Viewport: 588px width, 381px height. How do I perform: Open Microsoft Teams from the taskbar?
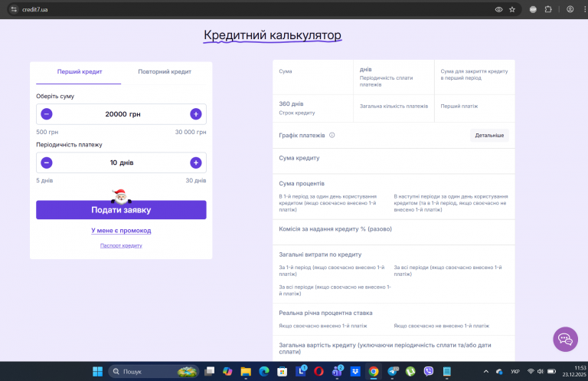click(337, 372)
